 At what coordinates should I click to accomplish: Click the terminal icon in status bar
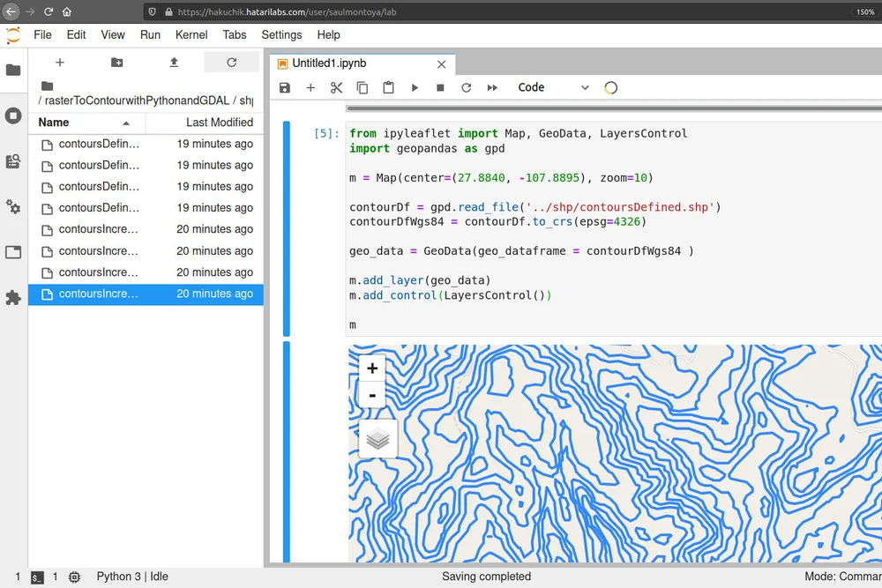click(x=37, y=577)
